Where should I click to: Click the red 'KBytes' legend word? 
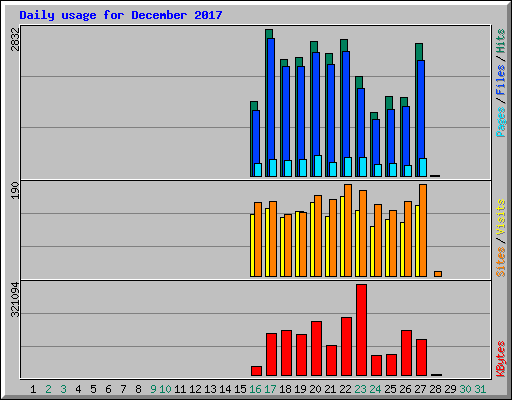[501, 359]
